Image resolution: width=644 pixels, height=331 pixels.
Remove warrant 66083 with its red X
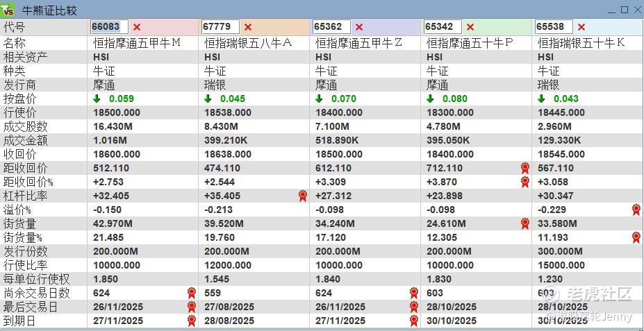[x=137, y=27]
